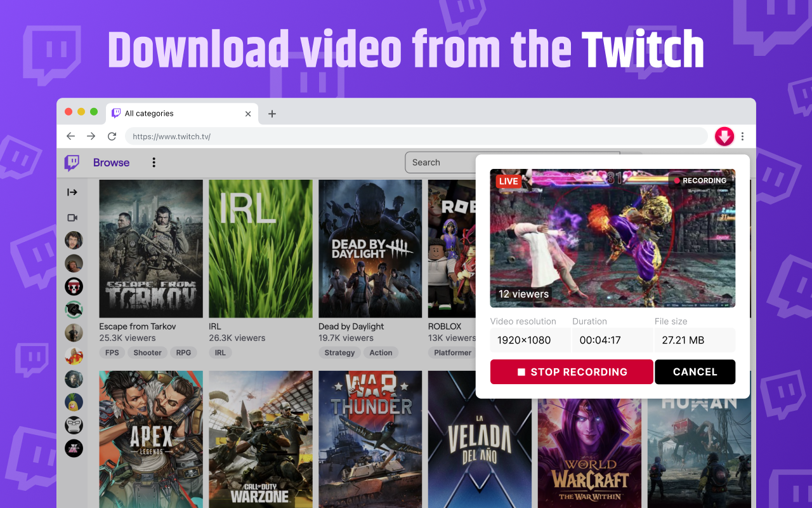Click the red downloader extension icon
The height and width of the screenshot is (508, 812).
pyautogui.click(x=724, y=136)
